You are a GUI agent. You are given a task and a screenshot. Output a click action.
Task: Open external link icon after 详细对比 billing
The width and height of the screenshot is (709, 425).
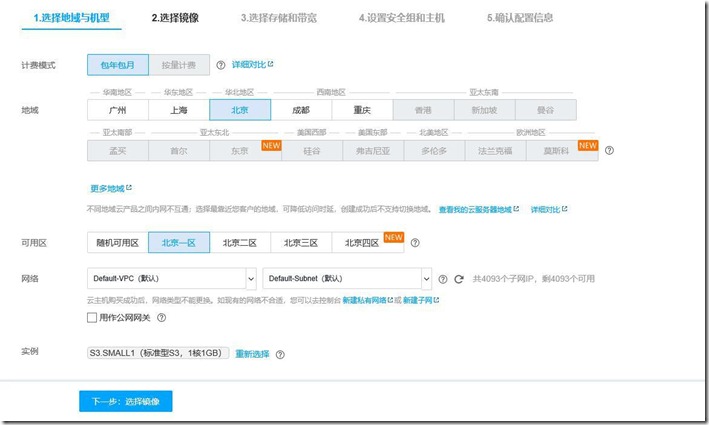tap(270, 64)
